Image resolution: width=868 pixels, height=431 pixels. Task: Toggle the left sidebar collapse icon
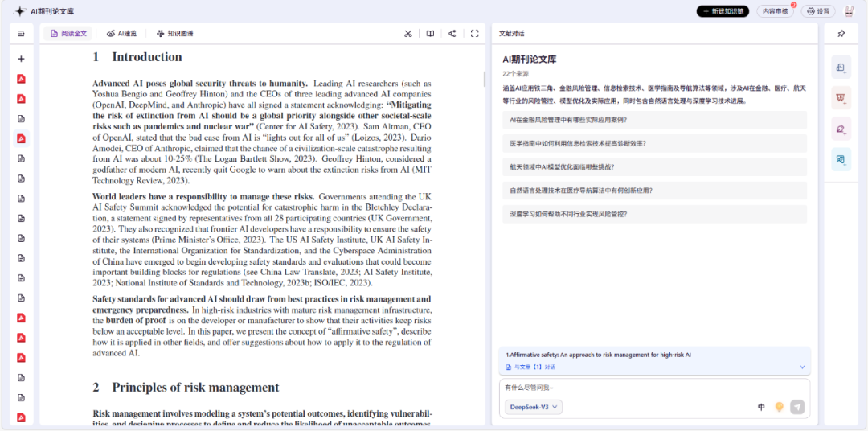point(21,34)
